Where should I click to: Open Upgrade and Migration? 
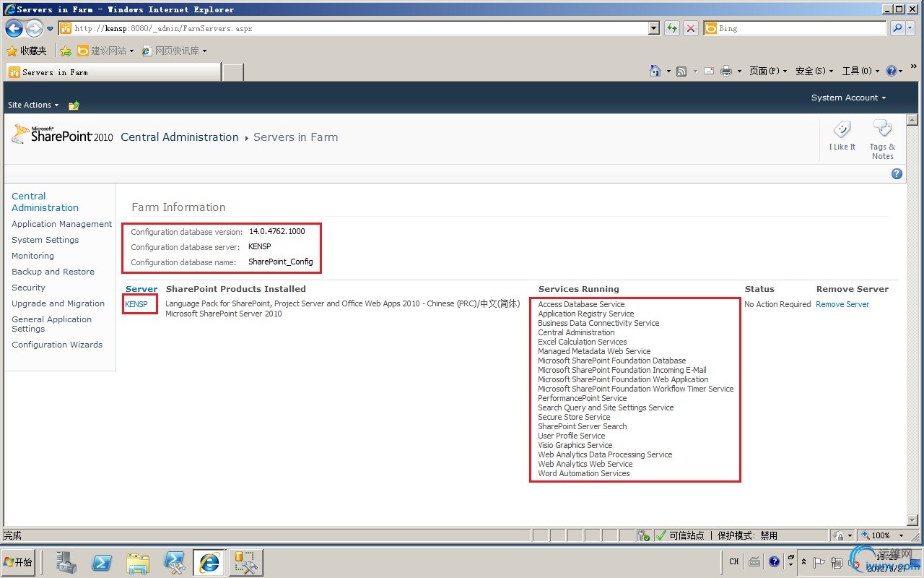[58, 303]
